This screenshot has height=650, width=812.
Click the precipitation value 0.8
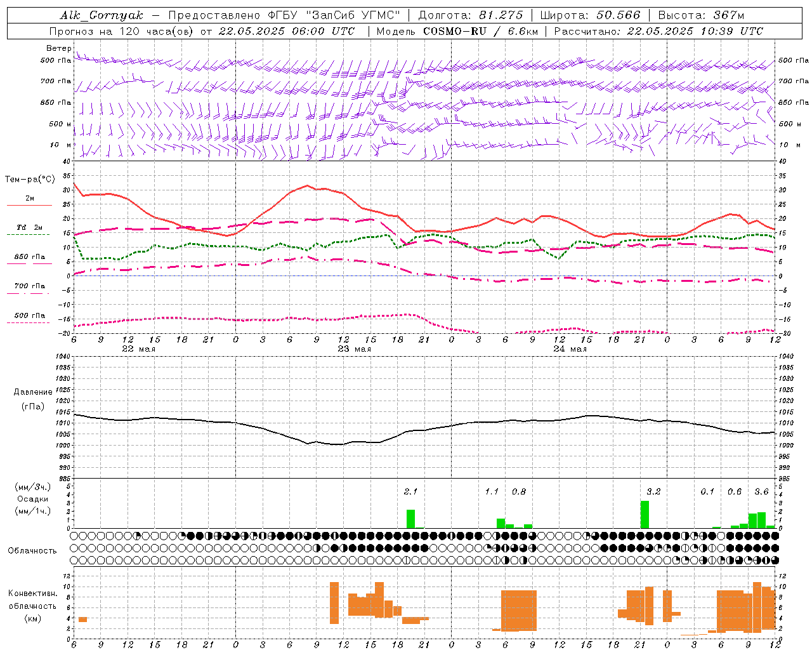(x=519, y=492)
